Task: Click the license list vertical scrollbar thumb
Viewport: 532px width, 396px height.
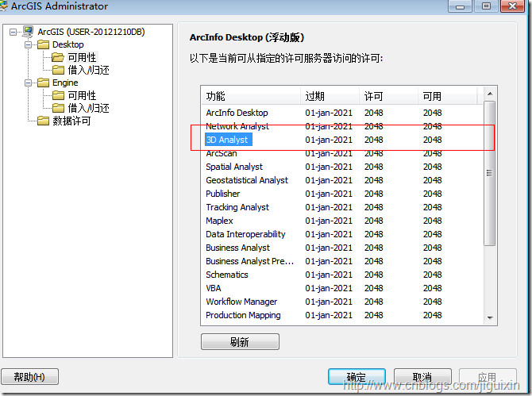Action: pos(489,173)
